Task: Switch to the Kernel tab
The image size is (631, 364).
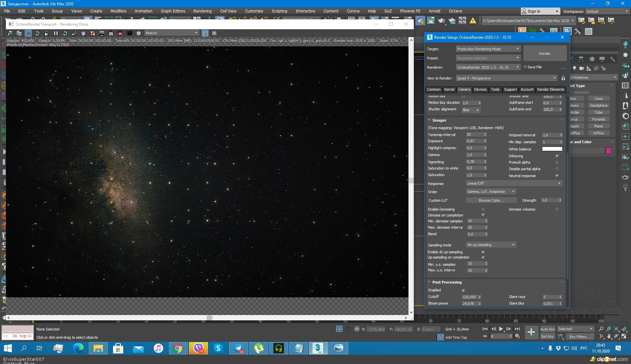Action: 449,89
